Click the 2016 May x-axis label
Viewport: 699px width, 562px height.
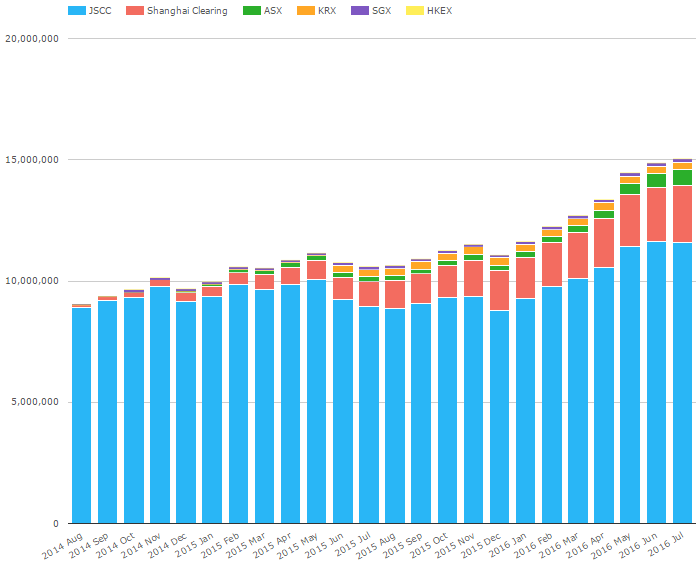(x=612, y=546)
